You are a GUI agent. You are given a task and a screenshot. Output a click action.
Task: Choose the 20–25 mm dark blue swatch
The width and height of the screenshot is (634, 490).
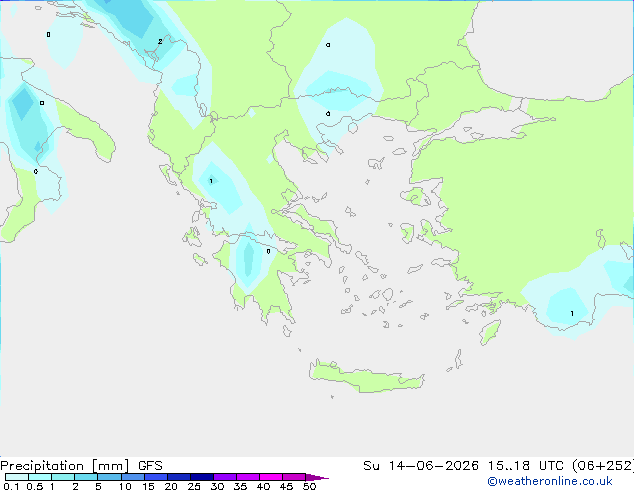coord(179,477)
